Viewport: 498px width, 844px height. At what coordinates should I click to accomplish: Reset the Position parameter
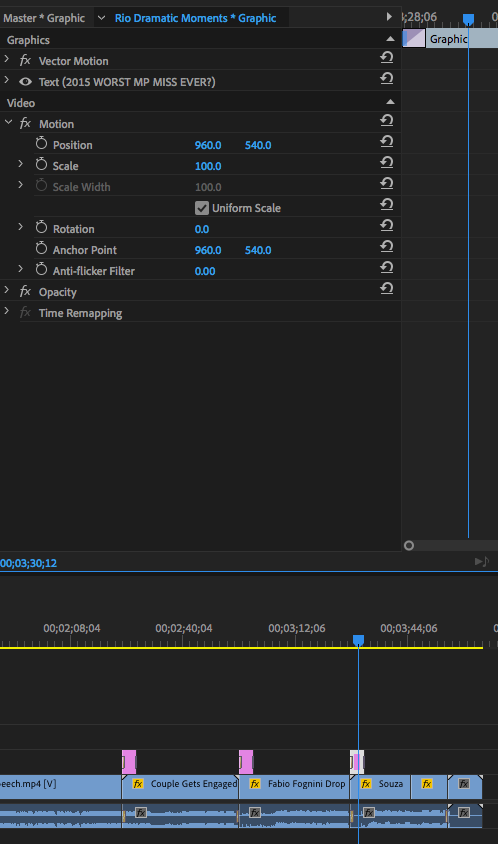(387, 142)
